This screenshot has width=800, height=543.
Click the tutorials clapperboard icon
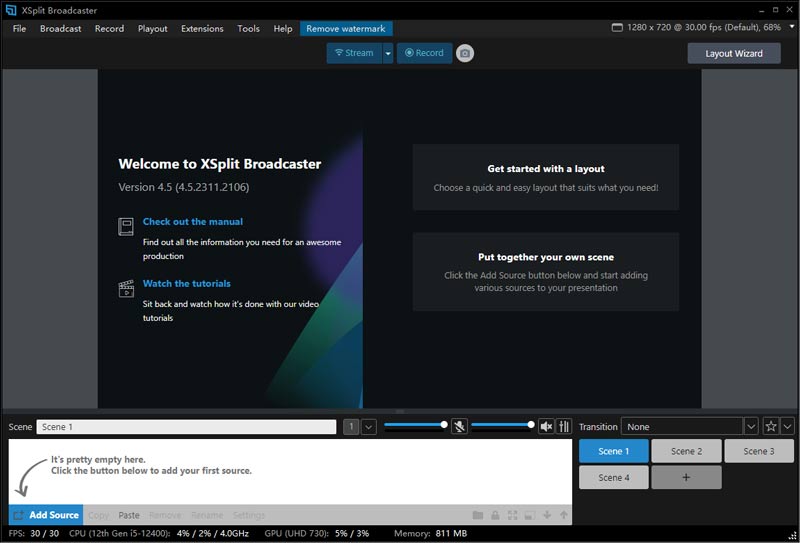coord(126,288)
